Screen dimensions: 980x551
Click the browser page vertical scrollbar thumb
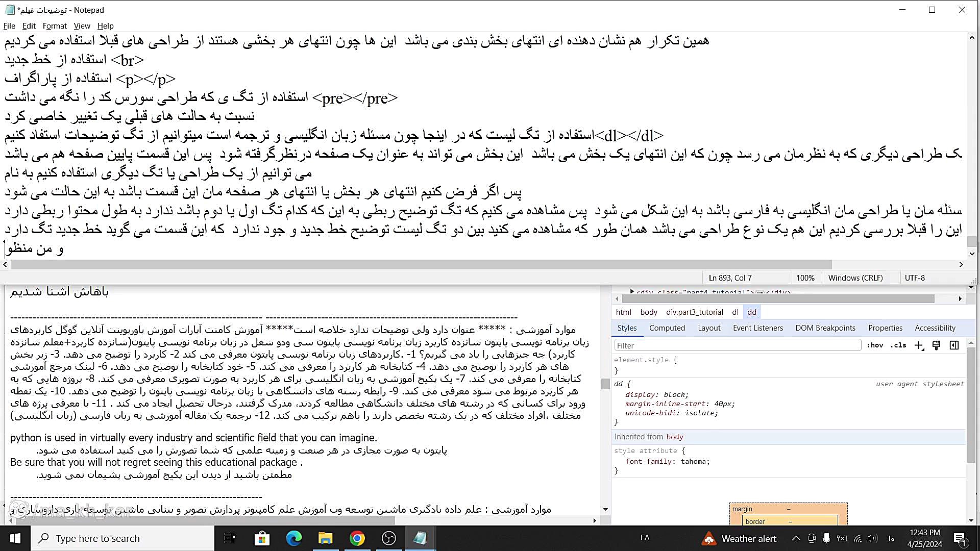[x=605, y=384]
